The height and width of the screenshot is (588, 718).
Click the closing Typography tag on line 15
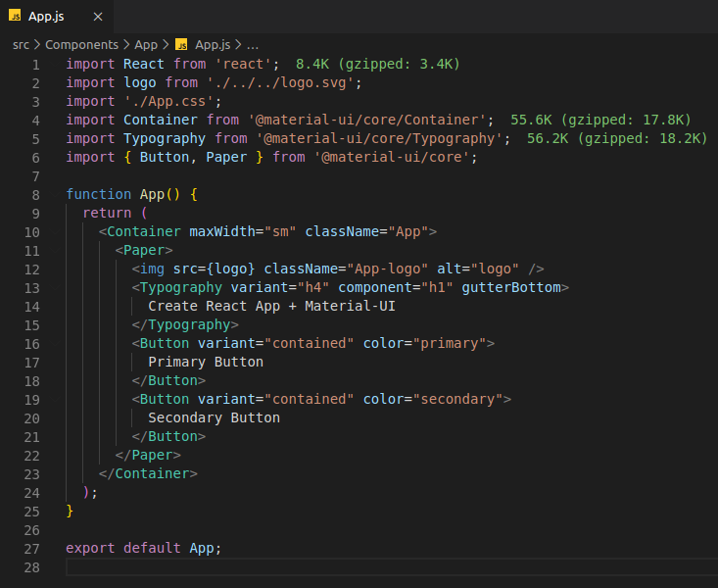point(185,325)
